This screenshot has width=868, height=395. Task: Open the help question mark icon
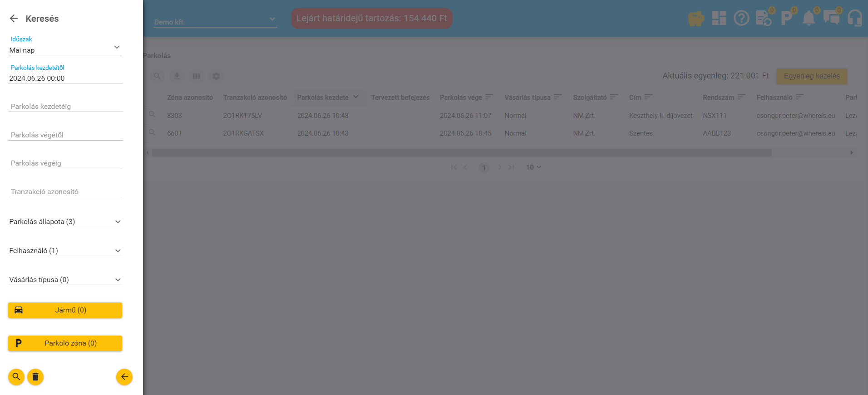coord(741,19)
